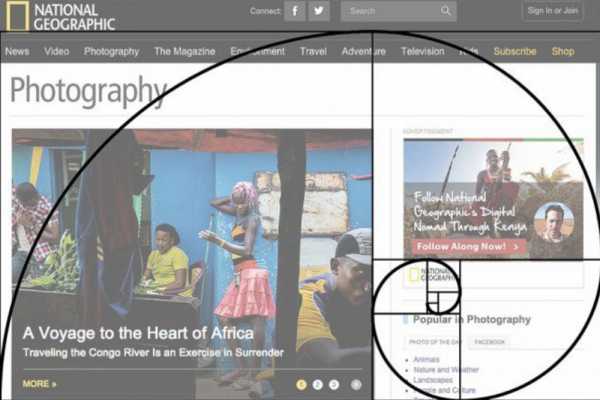Click the small National Geographic logo in ad
This screenshot has height=400, width=600.
click(x=433, y=274)
